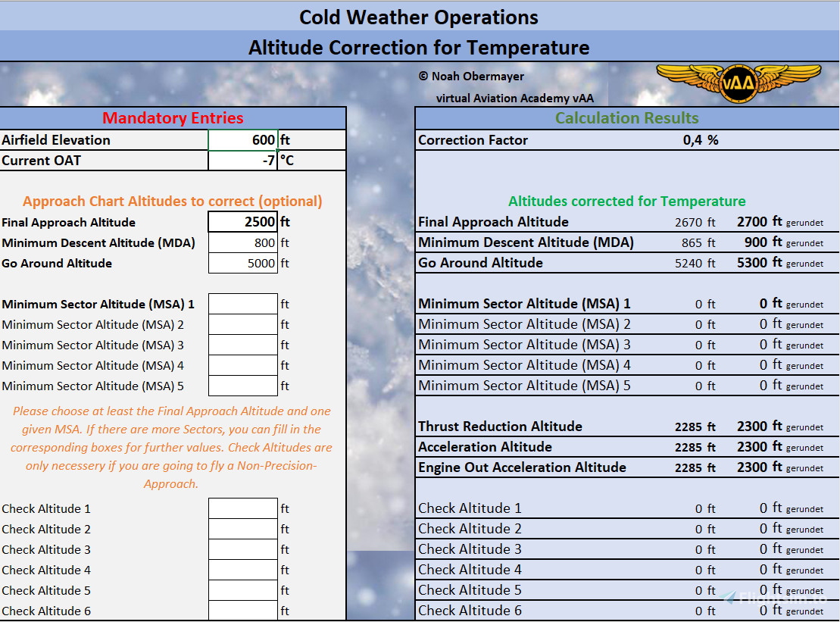Click the Calculation Results header
The image size is (840, 622).
pyautogui.click(x=626, y=118)
